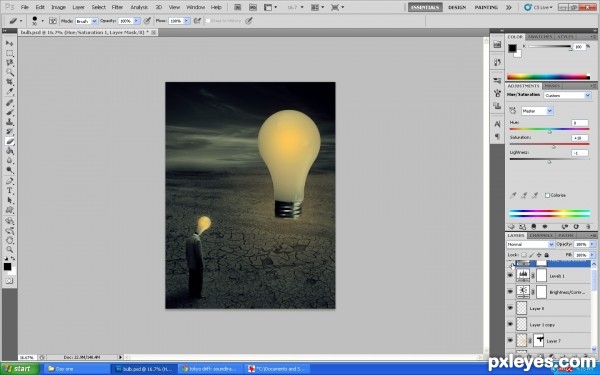Switch to the Channels tab
The image size is (600, 375).
(x=541, y=235)
